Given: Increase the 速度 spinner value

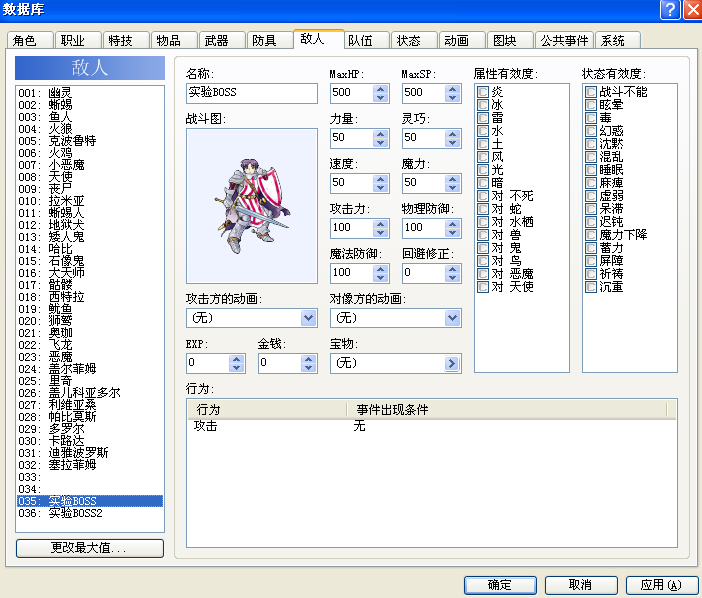Looking at the screenshot, I should pos(381,179).
